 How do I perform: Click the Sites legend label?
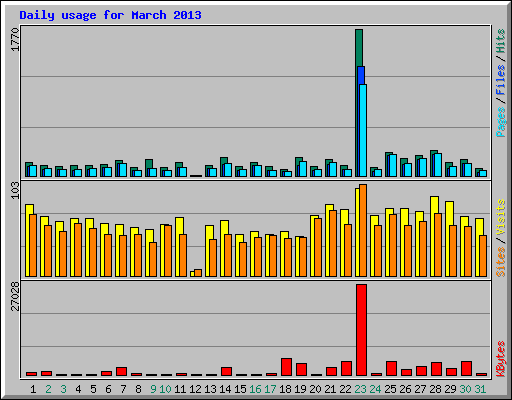pyautogui.click(x=501, y=262)
